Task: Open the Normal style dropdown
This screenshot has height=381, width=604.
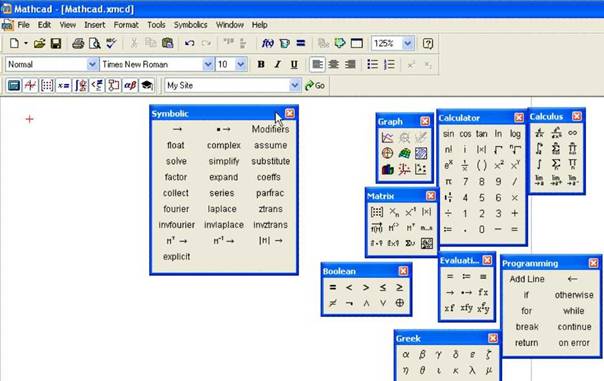Action: [92, 64]
